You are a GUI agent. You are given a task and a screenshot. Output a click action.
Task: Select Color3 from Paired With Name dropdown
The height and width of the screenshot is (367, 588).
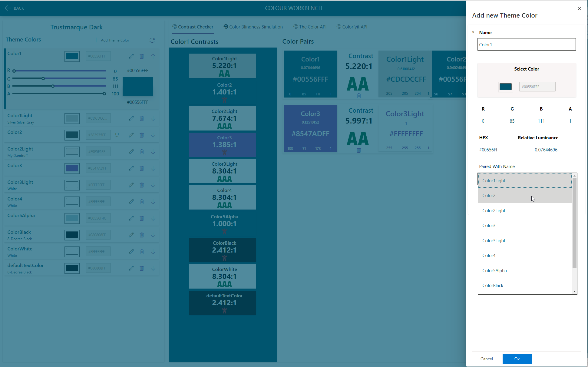tap(489, 225)
